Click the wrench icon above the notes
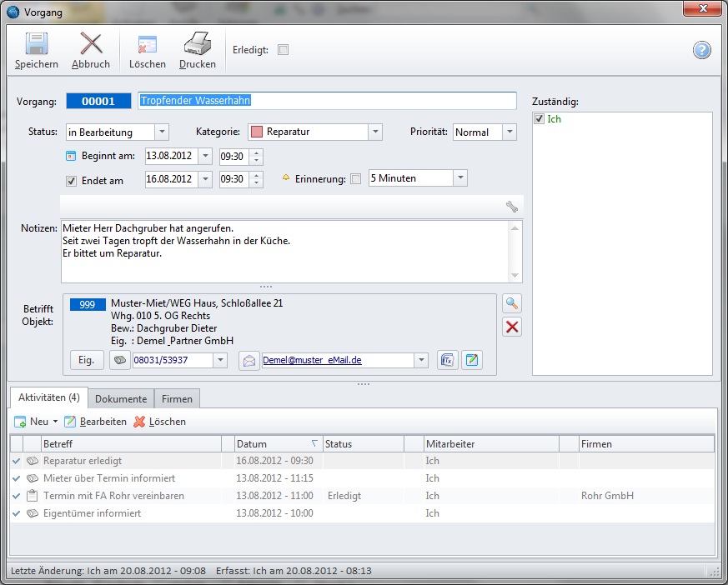728x585 pixels. pyautogui.click(x=512, y=207)
